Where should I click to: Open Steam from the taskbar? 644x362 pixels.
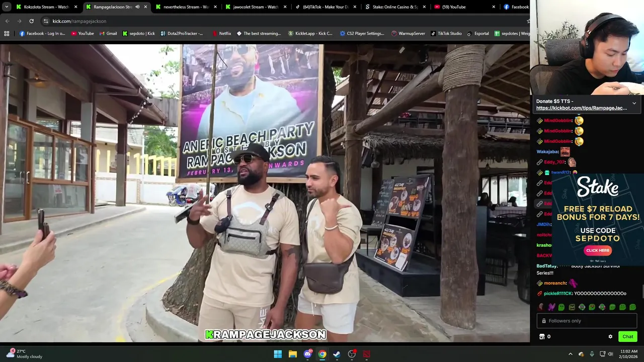point(337,354)
